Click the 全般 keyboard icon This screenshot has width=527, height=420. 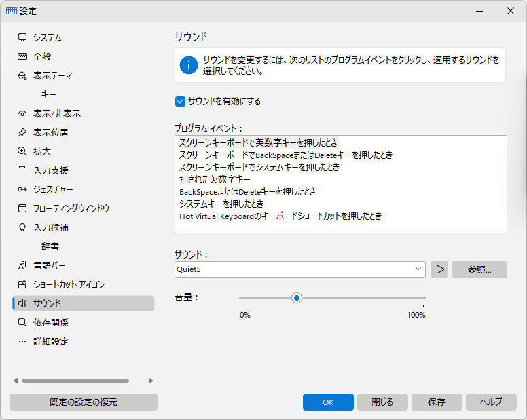[x=22, y=56]
